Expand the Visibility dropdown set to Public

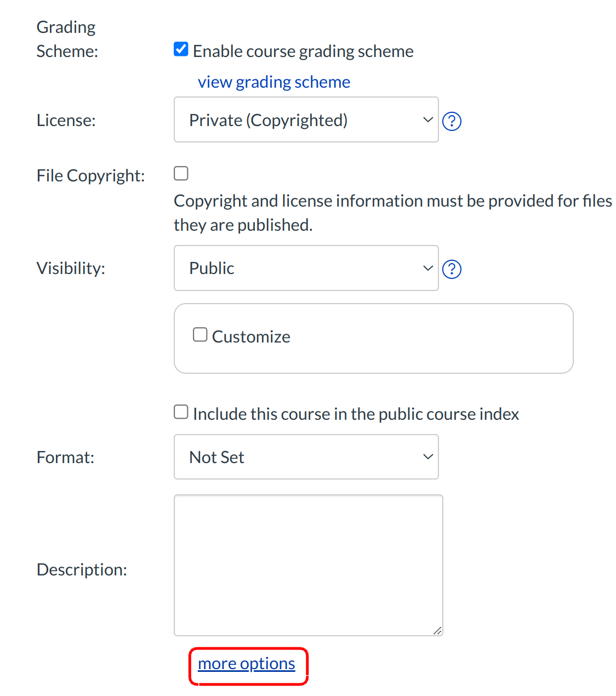(x=306, y=268)
